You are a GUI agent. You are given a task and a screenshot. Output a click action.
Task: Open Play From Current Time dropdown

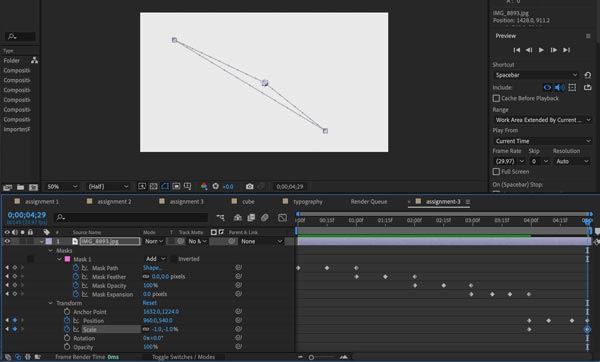coord(543,141)
